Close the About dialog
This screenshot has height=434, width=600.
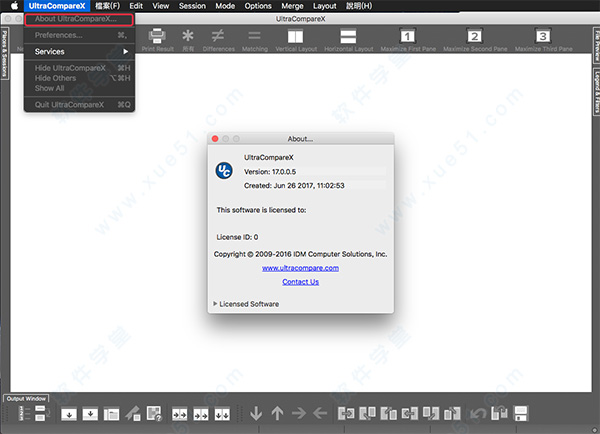[215, 138]
